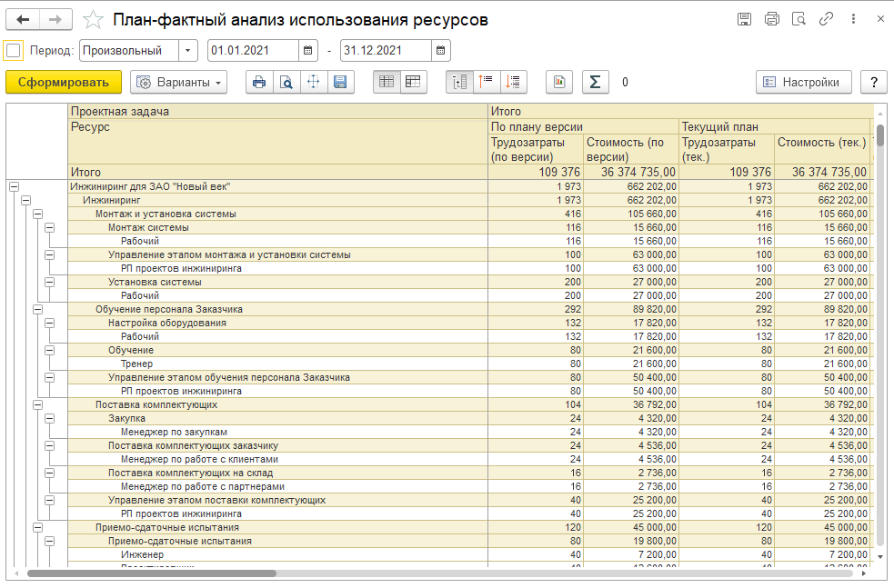Collapse the Поставка комплектующих tree node
The image size is (894, 588).
coord(38,405)
